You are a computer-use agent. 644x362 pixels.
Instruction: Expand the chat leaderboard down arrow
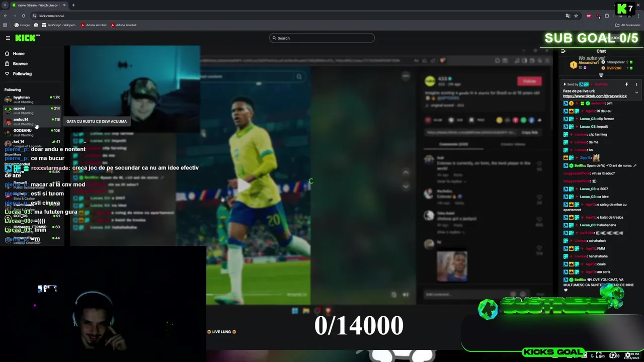click(x=601, y=75)
